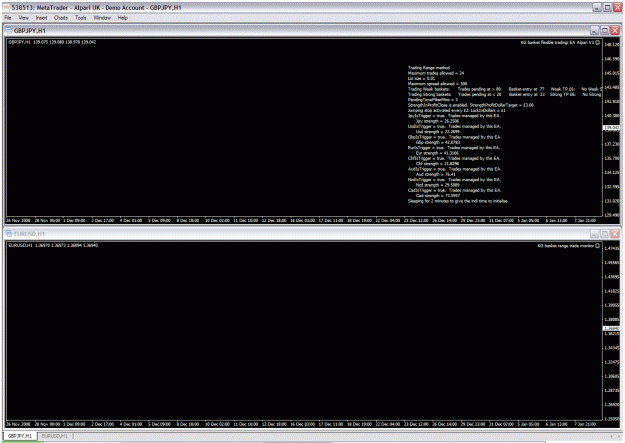Click '7 Jan 21:00' on EURUSD time axis

585,424
